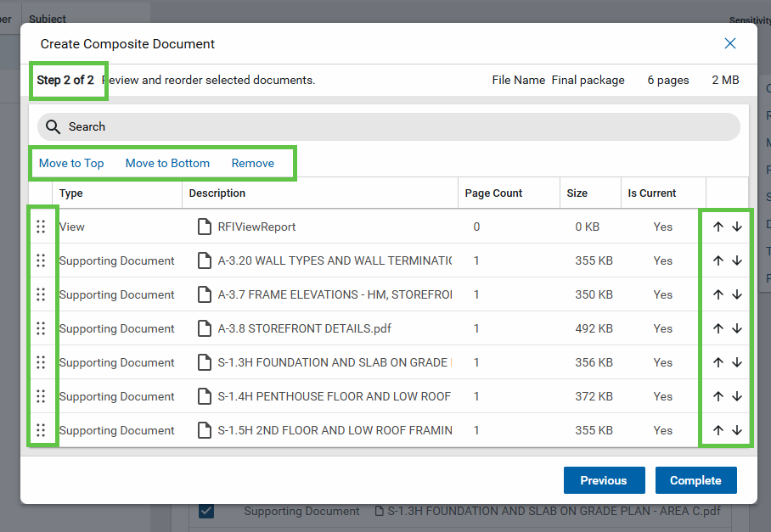The width and height of the screenshot is (771, 532).
Task: Click the magnifier icon in the search bar
Action: coord(53,126)
